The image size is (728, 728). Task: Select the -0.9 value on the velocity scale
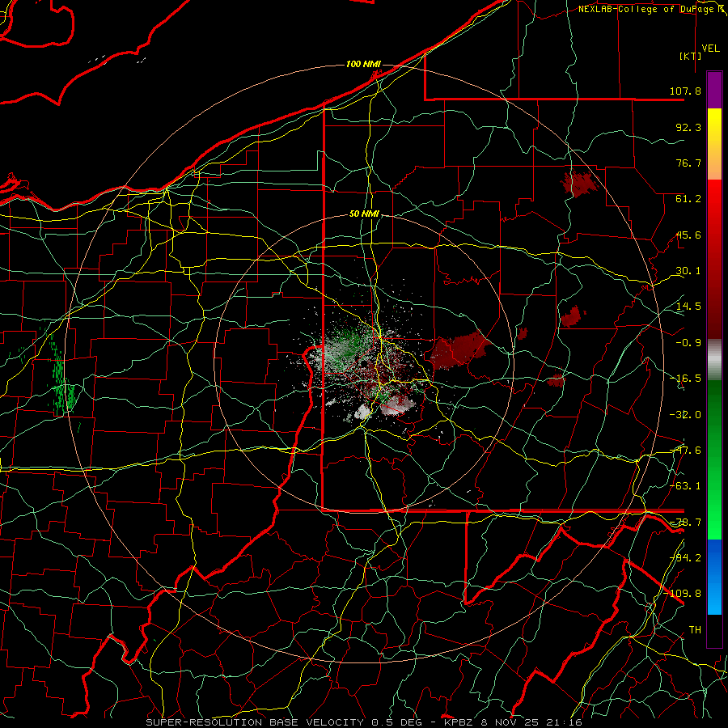coord(688,343)
